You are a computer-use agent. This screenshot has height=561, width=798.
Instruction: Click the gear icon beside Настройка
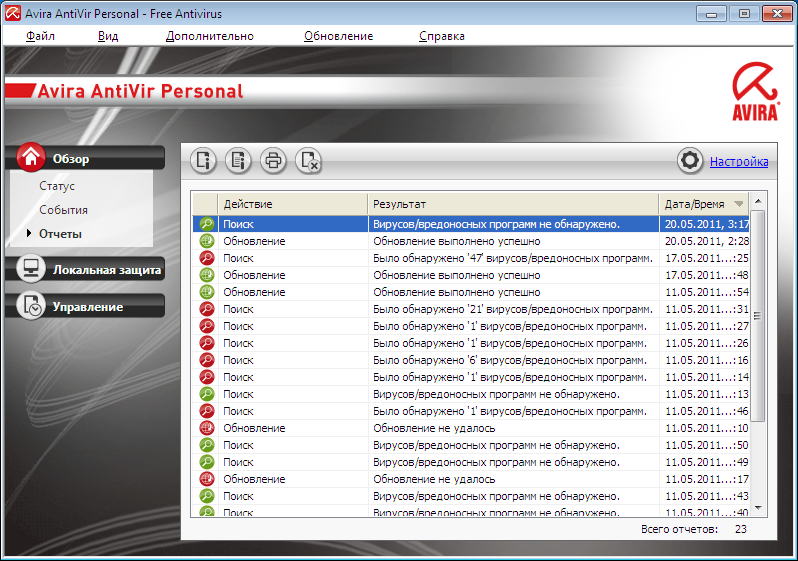click(x=690, y=161)
